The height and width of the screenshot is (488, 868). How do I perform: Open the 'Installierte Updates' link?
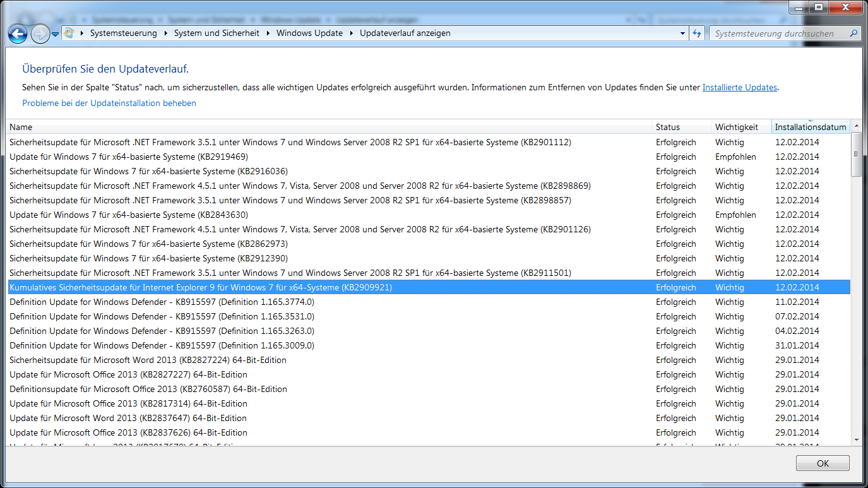click(740, 88)
